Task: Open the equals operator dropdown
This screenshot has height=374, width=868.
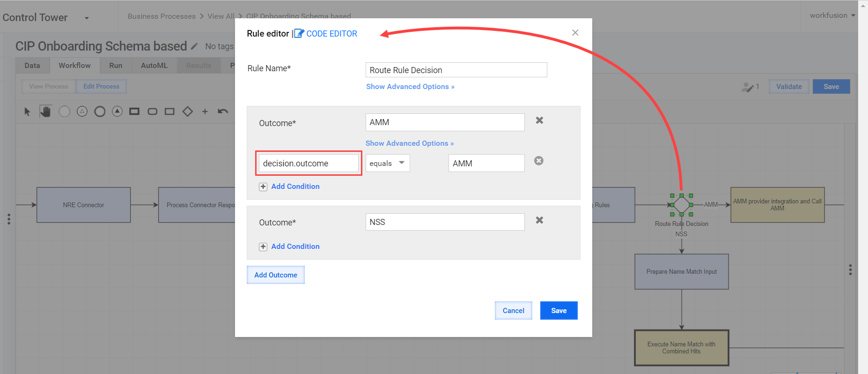Action: 388,163
